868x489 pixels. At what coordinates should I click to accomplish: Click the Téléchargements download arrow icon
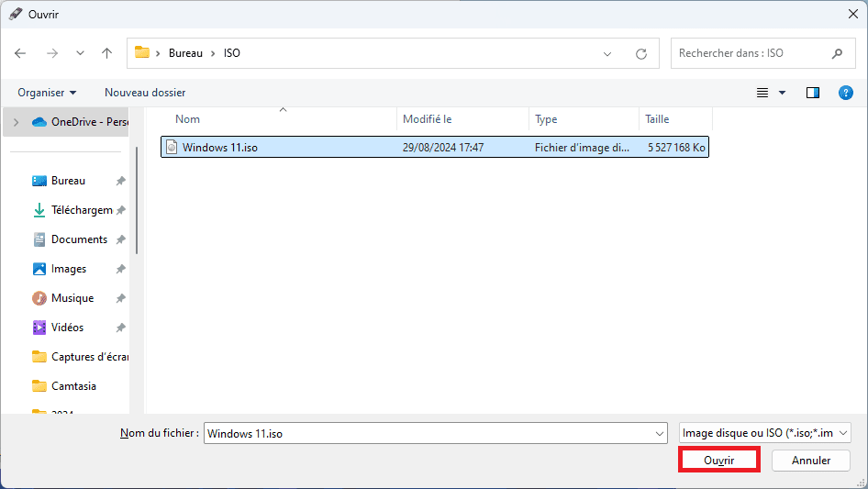(x=39, y=210)
